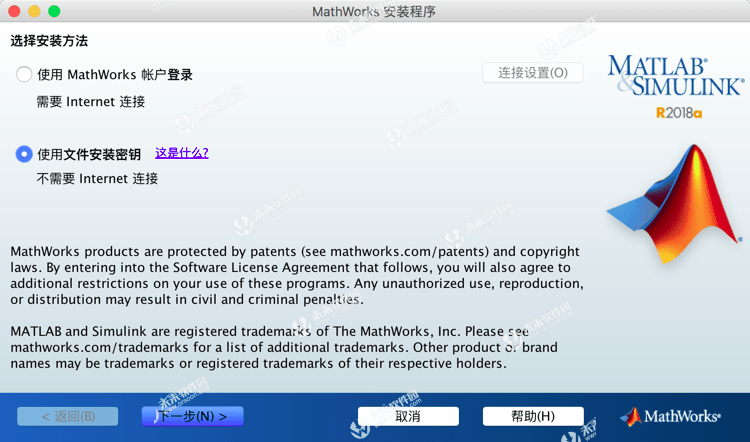
Task: Click the R2018a version label
Action: (679, 113)
